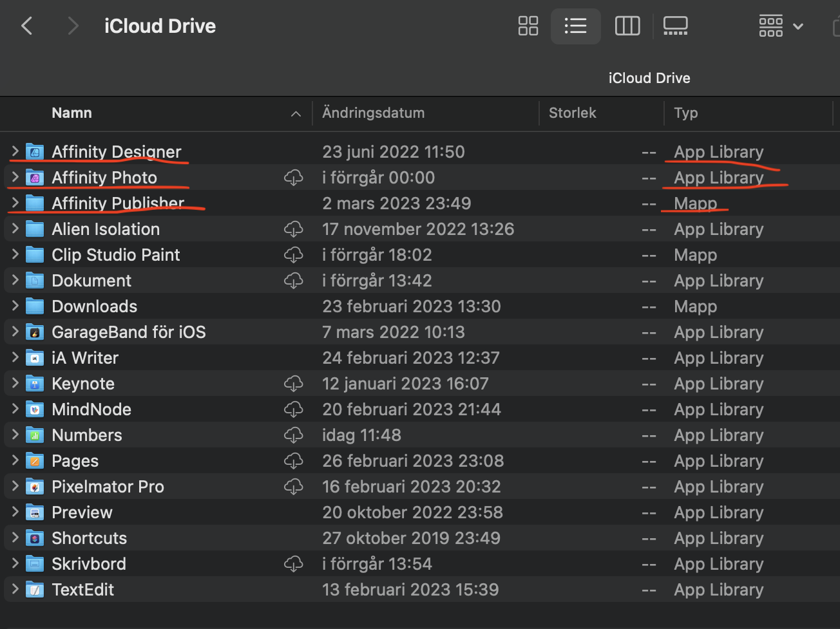The width and height of the screenshot is (840, 629).
Task: Sort by the Namn column header
Action: [x=72, y=113]
